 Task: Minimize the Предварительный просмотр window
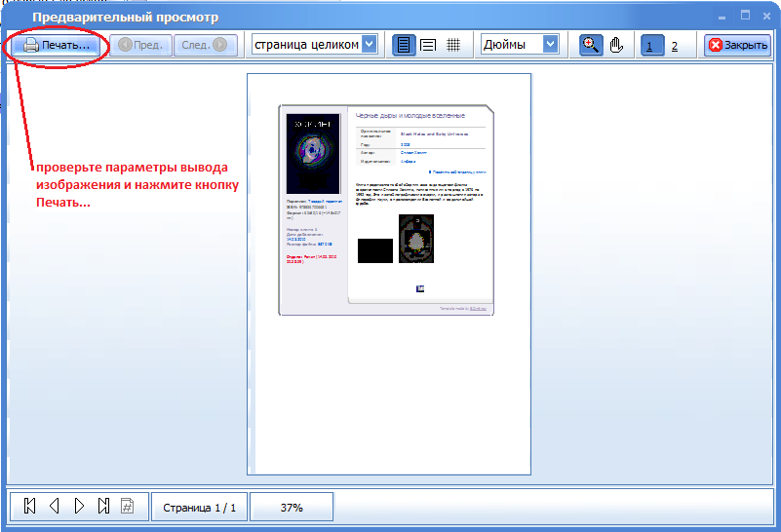click(x=722, y=17)
